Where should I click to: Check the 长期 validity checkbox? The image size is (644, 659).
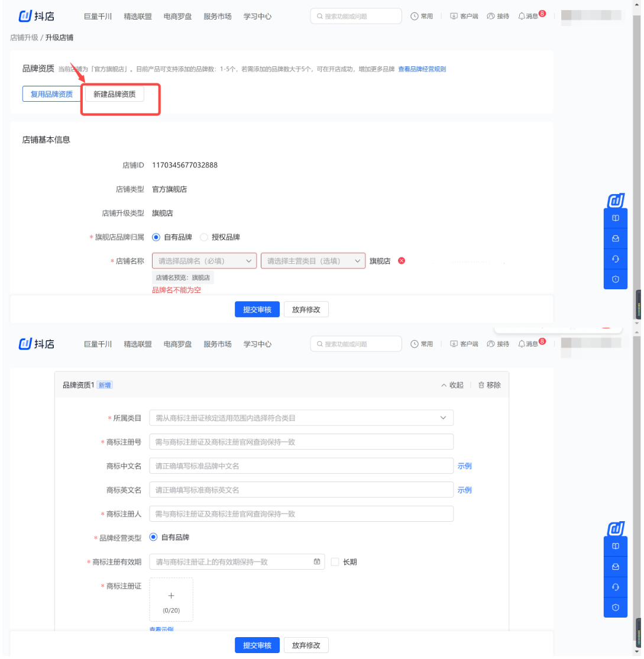point(335,561)
